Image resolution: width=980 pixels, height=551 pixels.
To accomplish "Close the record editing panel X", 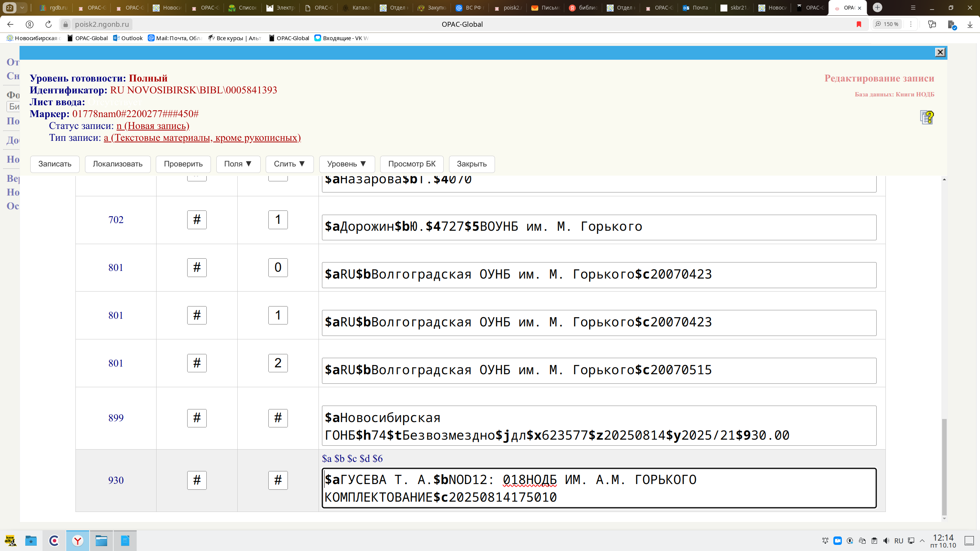I will (940, 52).
